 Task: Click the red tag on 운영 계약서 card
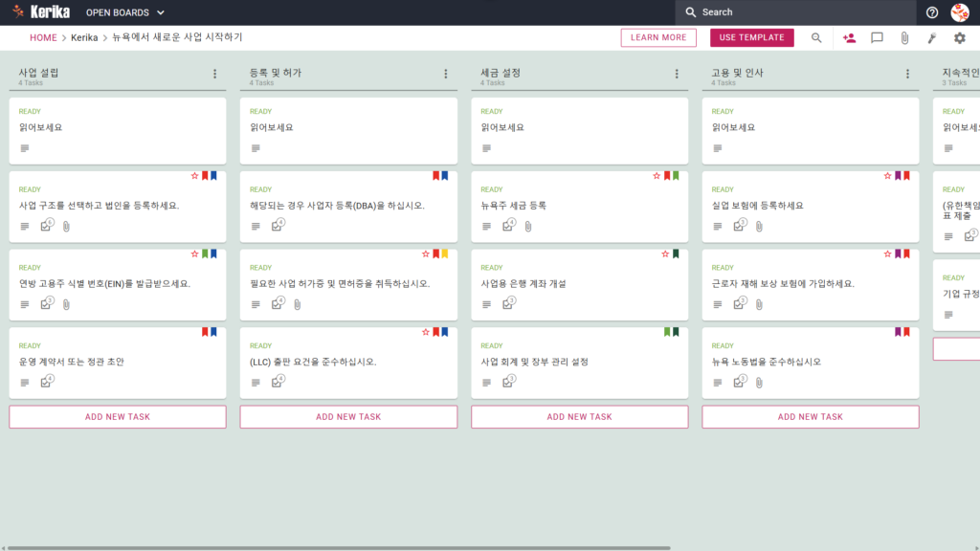[x=205, y=332]
